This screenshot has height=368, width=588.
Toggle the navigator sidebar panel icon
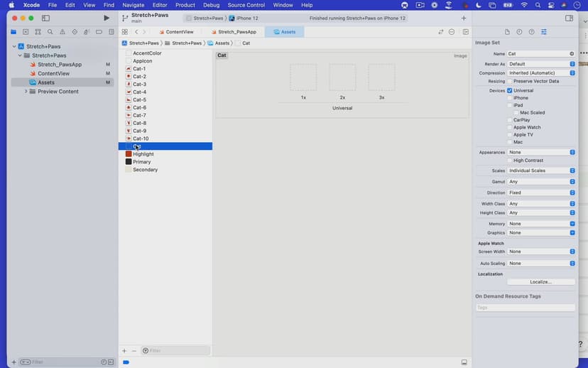(x=46, y=18)
